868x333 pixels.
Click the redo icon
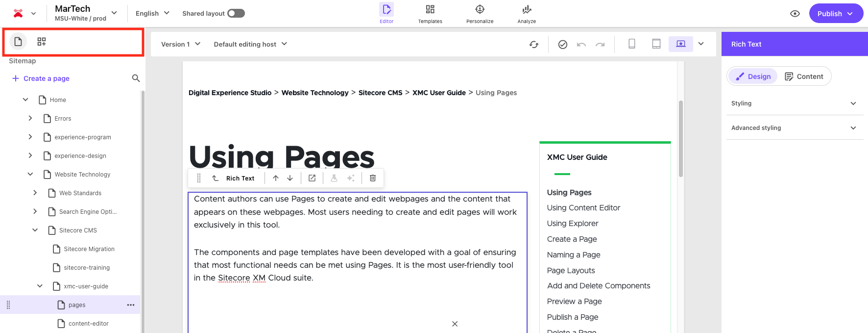point(600,45)
